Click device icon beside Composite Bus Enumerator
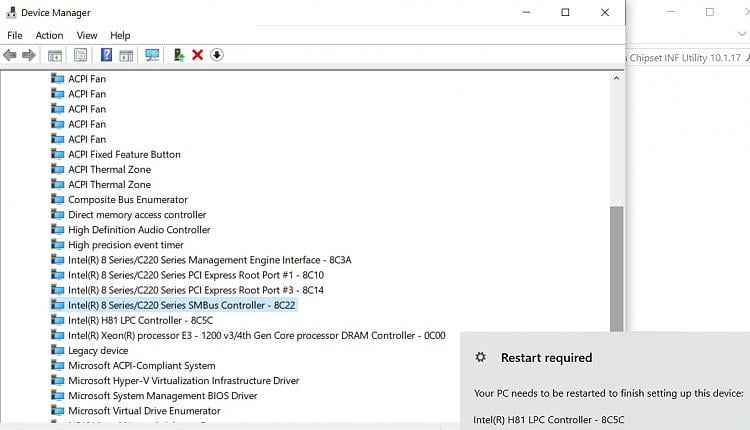Viewport: 750px width, 430px height. coord(57,199)
